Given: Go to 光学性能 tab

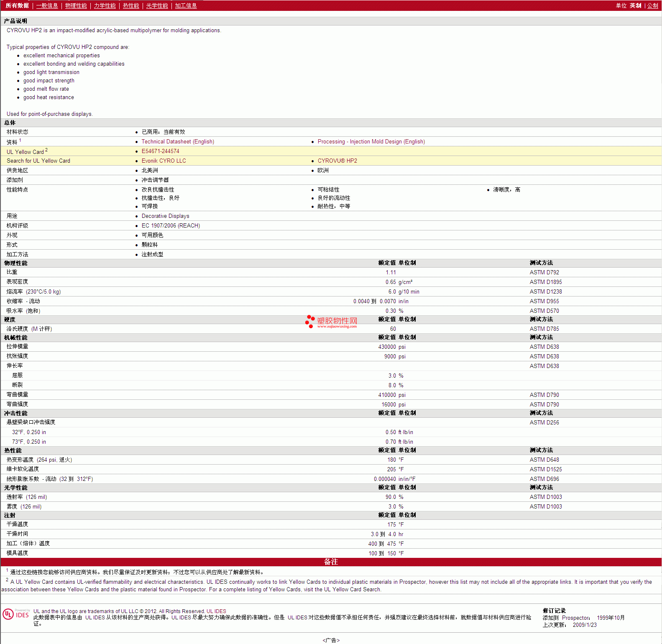Looking at the screenshot, I should [157, 5].
